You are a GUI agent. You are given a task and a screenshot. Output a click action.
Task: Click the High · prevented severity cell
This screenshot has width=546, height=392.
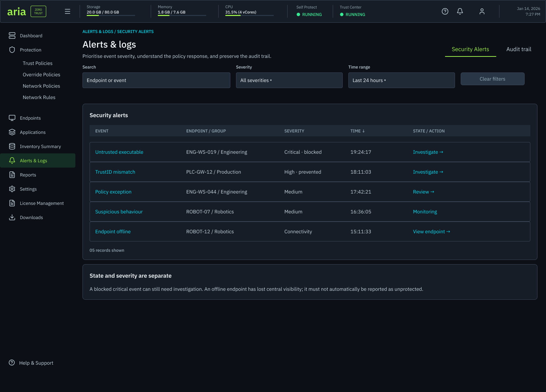click(x=303, y=172)
